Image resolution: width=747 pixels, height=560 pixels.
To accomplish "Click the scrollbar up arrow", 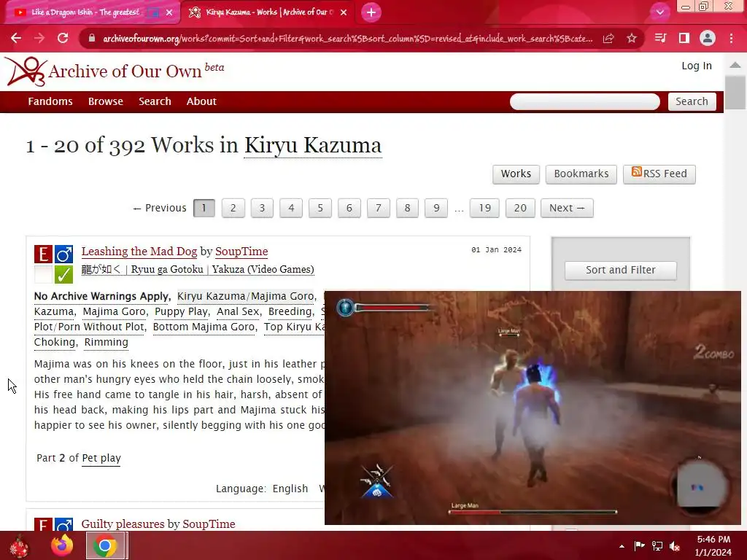I will (735, 65).
